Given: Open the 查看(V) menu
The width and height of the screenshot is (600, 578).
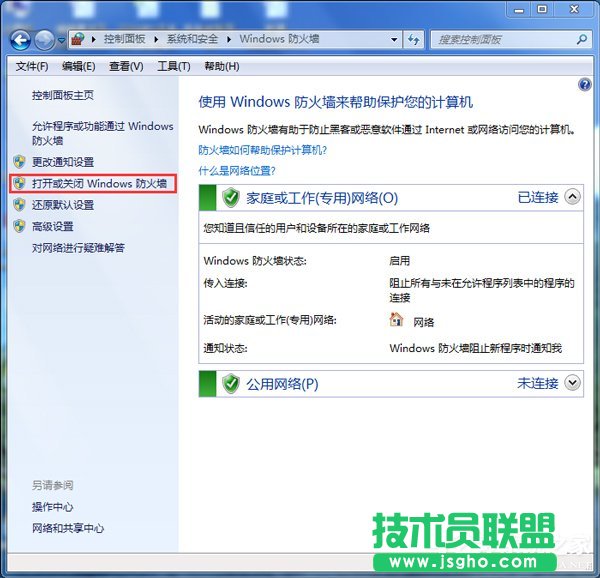Looking at the screenshot, I should (126, 67).
